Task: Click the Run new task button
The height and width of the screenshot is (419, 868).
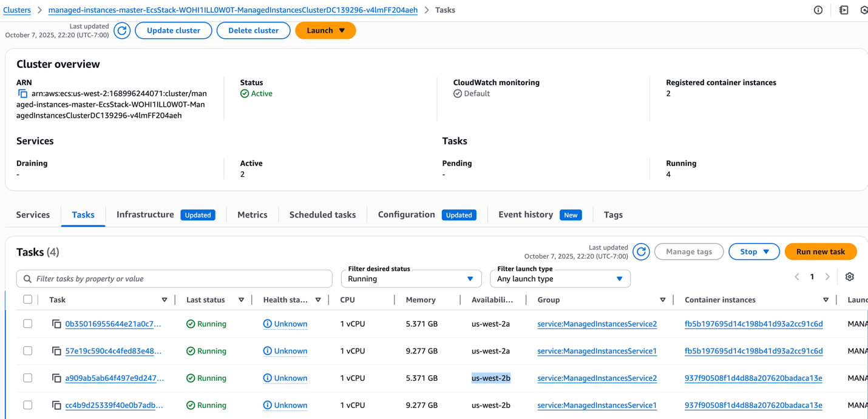Action: [820, 251]
